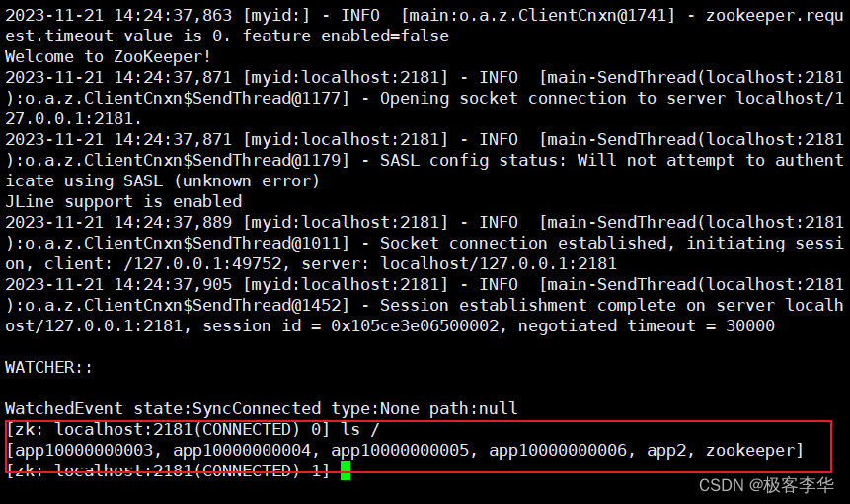Viewport: 850px width, 504px height.
Task: Click '(unknown error)' in the SASL line
Action: pos(247,180)
